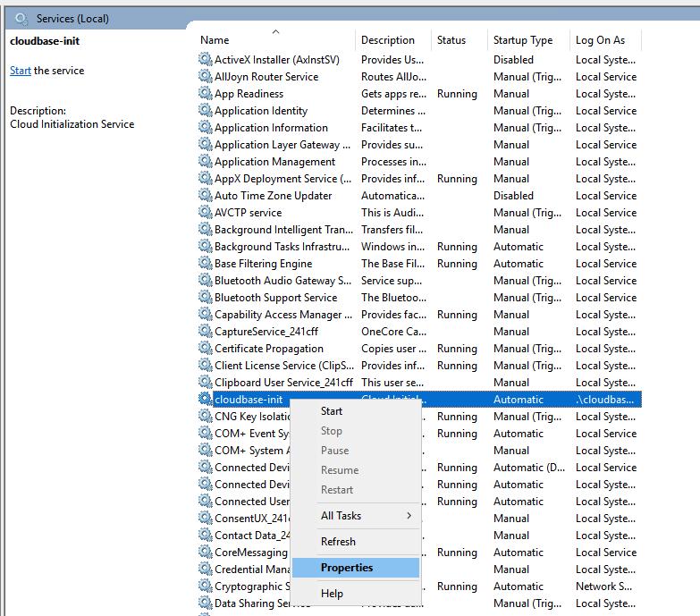Select the Bluetooth Audio Gateway service row
This screenshot has width=700, height=616.
[419, 281]
